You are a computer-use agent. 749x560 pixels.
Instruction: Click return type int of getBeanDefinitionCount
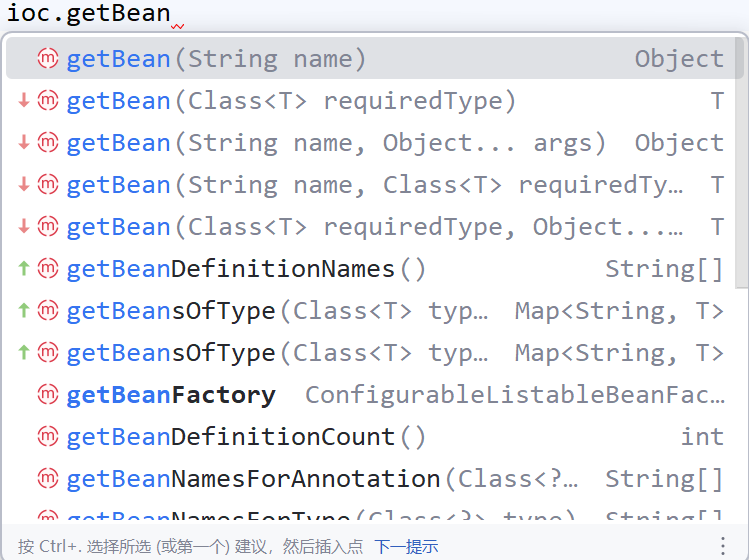click(702, 437)
